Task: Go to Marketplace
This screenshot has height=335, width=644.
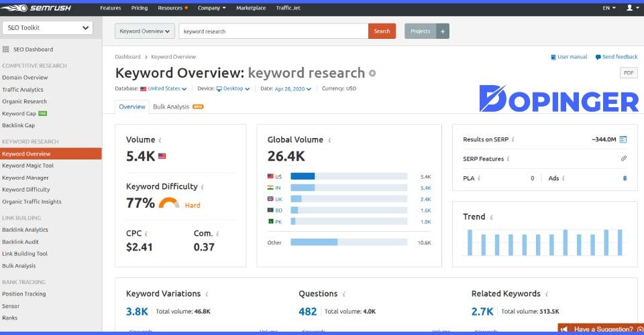Action: [251, 8]
